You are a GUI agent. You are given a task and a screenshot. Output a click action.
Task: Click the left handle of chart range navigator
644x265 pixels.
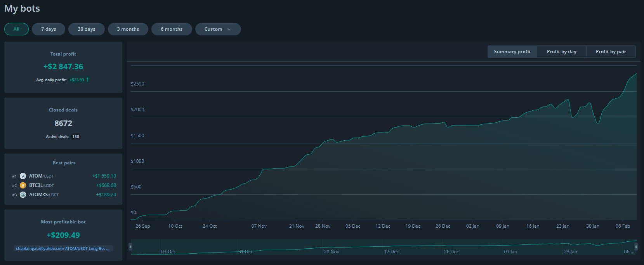pyautogui.click(x=130, y=247)
